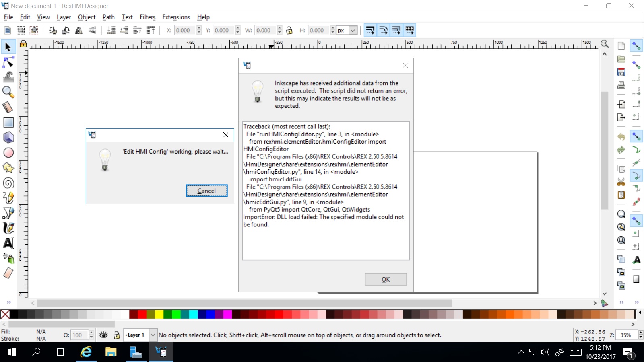Toggle the width/height lock ratio
The image size is (644, 362).
pyautogui.click(x=289, y=30)
